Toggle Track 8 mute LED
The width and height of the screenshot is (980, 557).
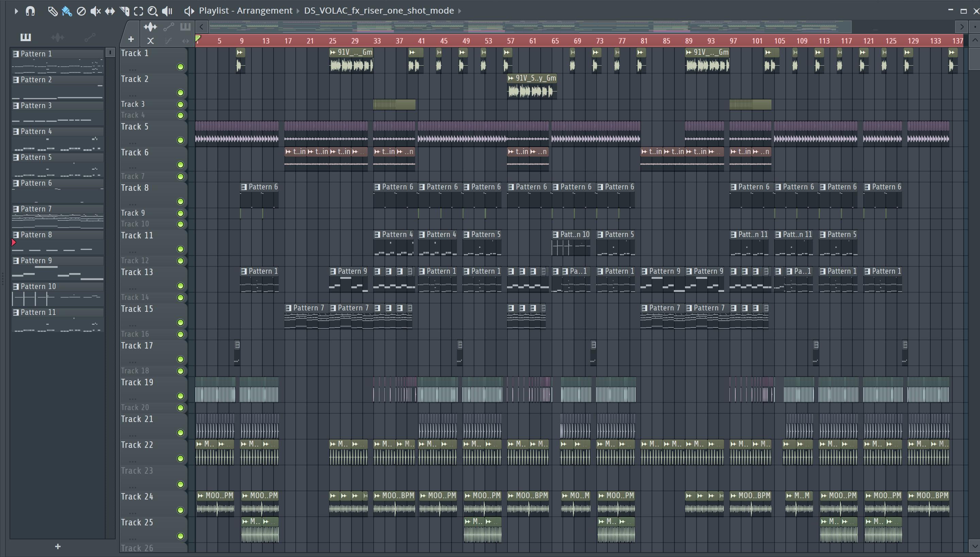pyautogui.click(x=180, y=202)
